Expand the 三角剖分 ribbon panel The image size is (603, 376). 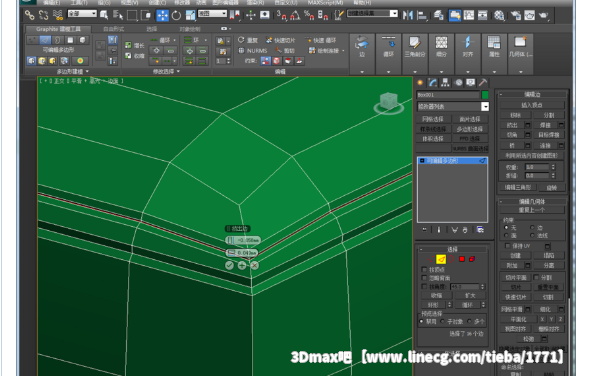(x=415, y=72)
